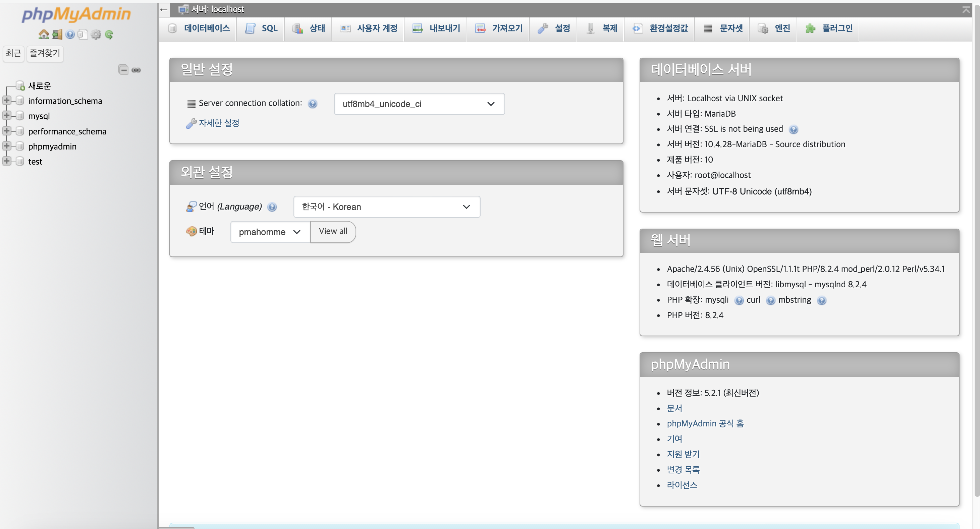Screen dimensions: 980x529
Task: Click the mysqli extension help icon
Action: click(739, 301)
